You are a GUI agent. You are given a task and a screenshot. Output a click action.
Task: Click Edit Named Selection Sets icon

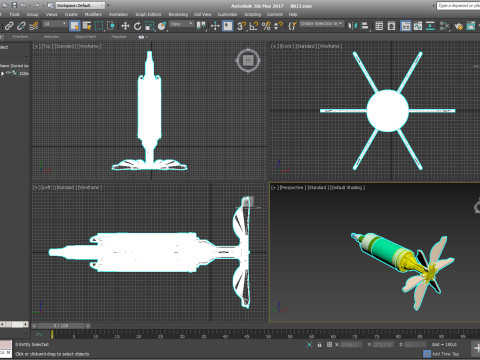point(292,26)
